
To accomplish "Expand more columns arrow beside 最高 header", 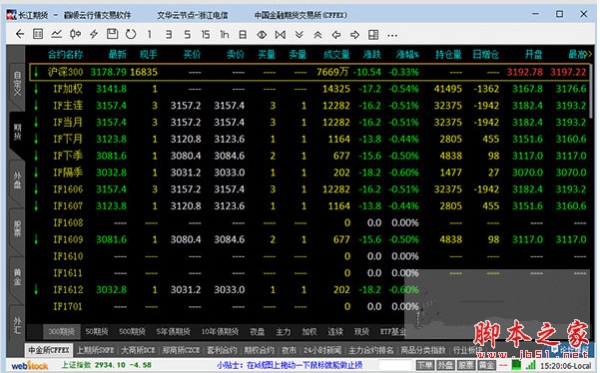I will (589, 55).
